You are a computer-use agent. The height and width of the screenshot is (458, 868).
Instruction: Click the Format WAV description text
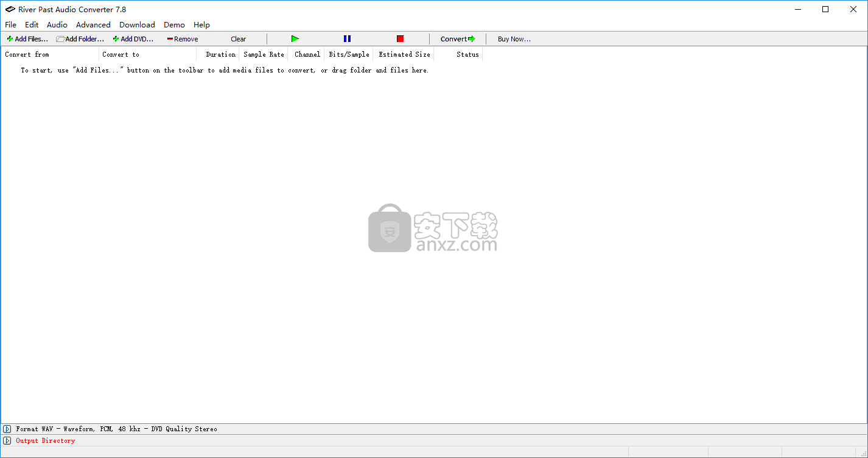point(116,429)
